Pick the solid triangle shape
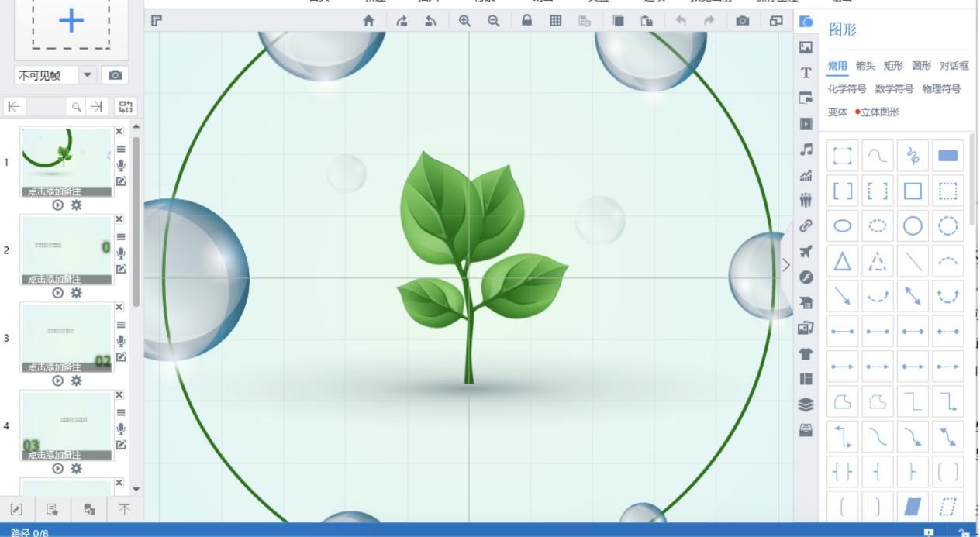 pyautogui.click(x=843, y=261)
